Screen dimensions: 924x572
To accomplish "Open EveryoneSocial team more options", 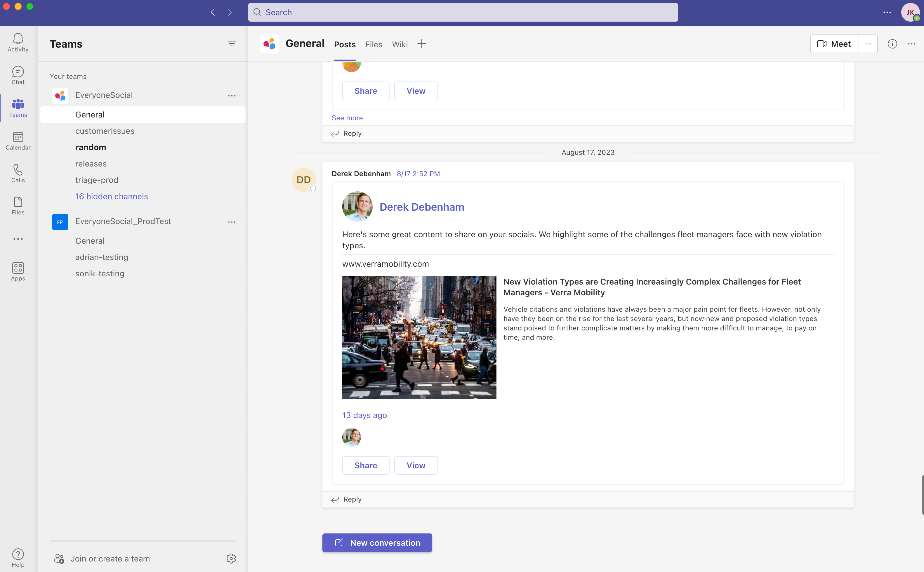I will [x=232, y=96].
